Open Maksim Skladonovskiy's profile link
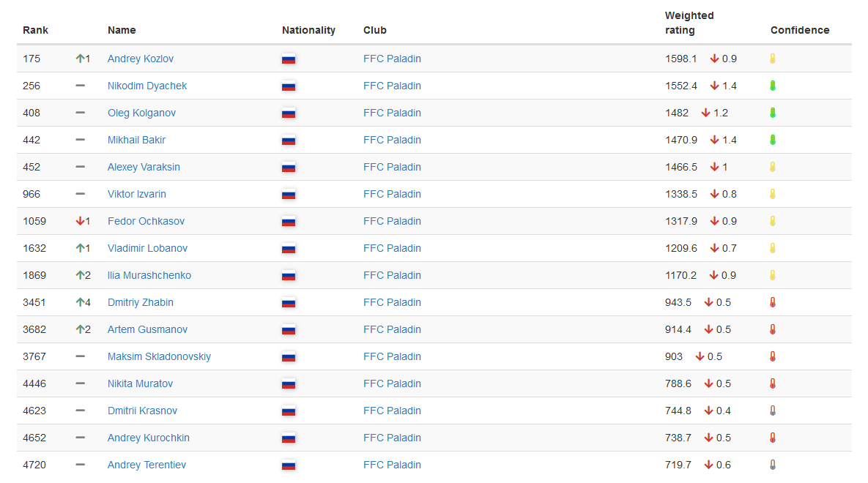Screen dimensions: 868x483 [159, 356]
